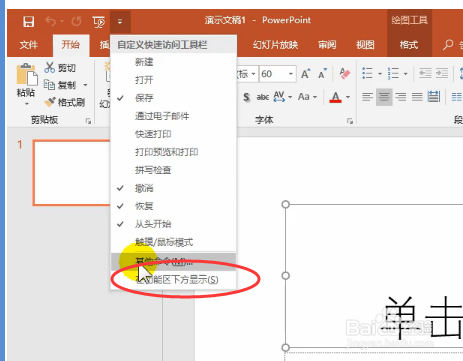Increase list indent level icon
The image size is (463, 361).
click(442, 73)
